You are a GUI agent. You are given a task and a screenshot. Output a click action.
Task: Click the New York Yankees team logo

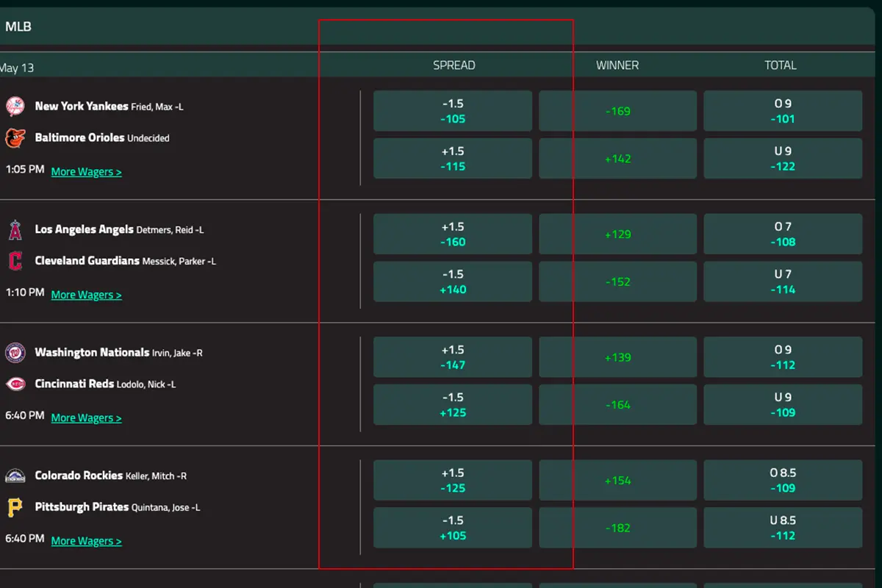[x=15, y=107]
